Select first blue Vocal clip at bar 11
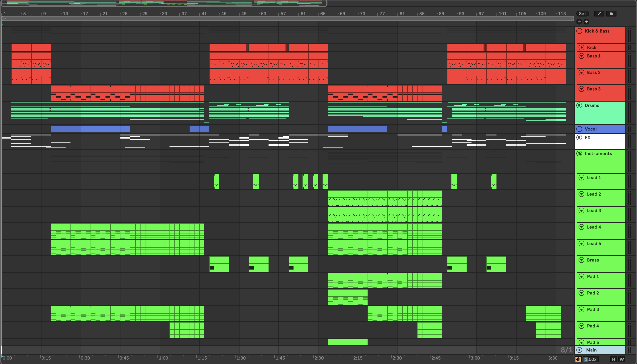Image resolution: width=637 pixels, height=364 pixels. point(66,129)
